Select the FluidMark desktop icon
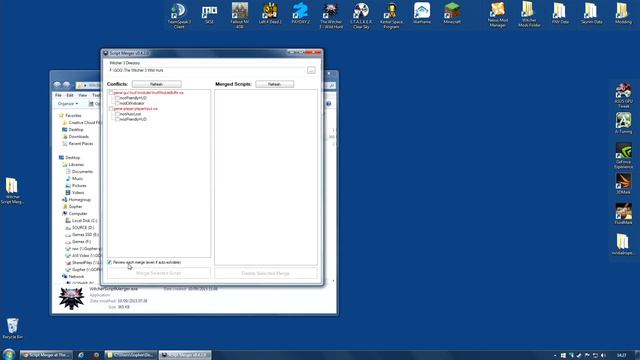Screen dimensions: 640x360 623,214
